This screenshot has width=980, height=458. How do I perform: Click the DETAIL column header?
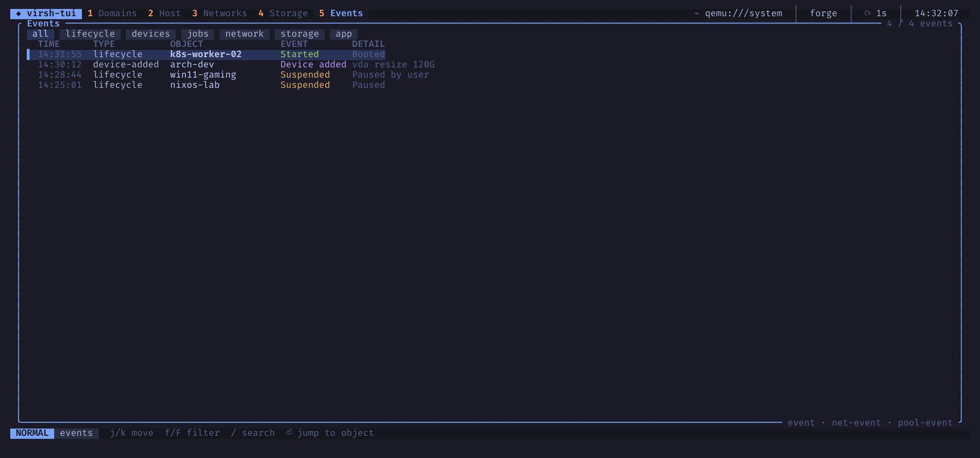tap(368, 44)
